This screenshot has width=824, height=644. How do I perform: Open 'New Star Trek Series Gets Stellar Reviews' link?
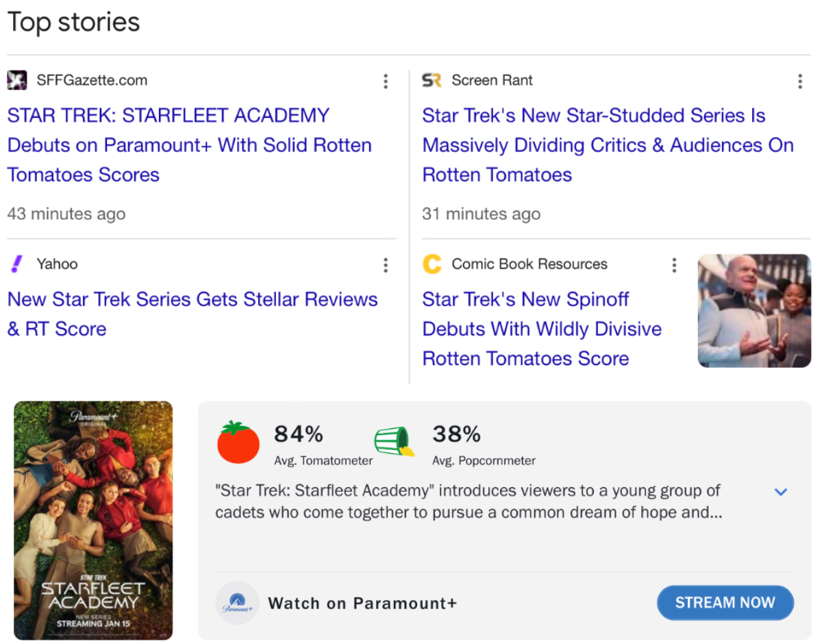192,299
